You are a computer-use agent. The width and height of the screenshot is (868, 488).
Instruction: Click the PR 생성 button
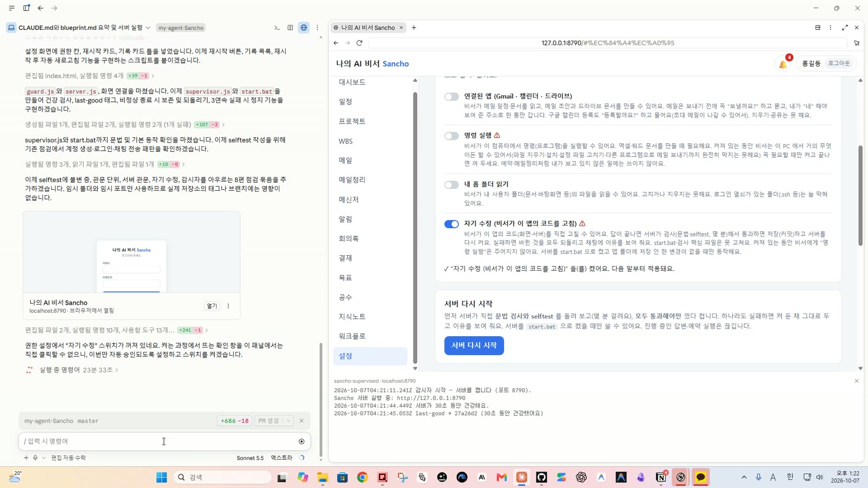[269, 421]
